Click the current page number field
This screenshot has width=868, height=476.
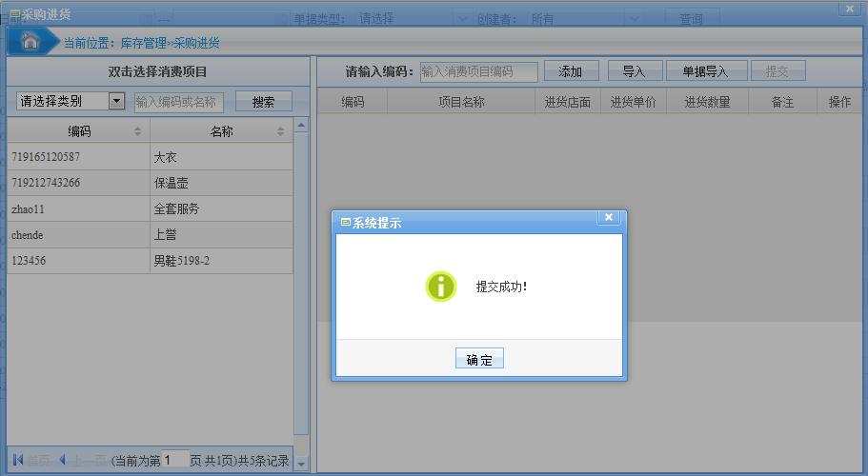point(175,461)
